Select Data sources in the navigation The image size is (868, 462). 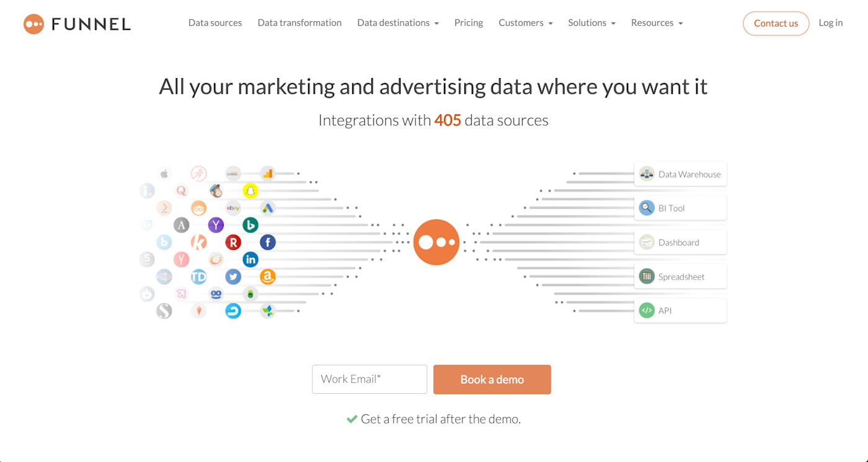coord(215,22)
